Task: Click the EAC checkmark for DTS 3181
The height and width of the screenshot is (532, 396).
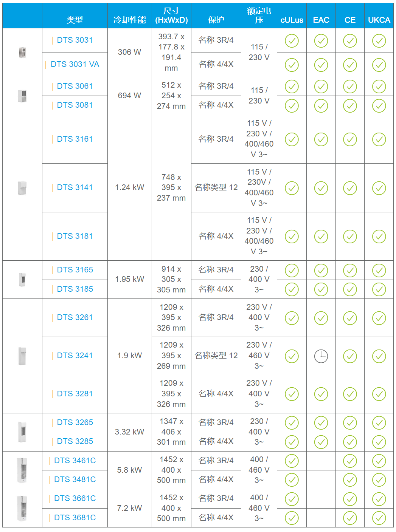Action: [321, 237]
